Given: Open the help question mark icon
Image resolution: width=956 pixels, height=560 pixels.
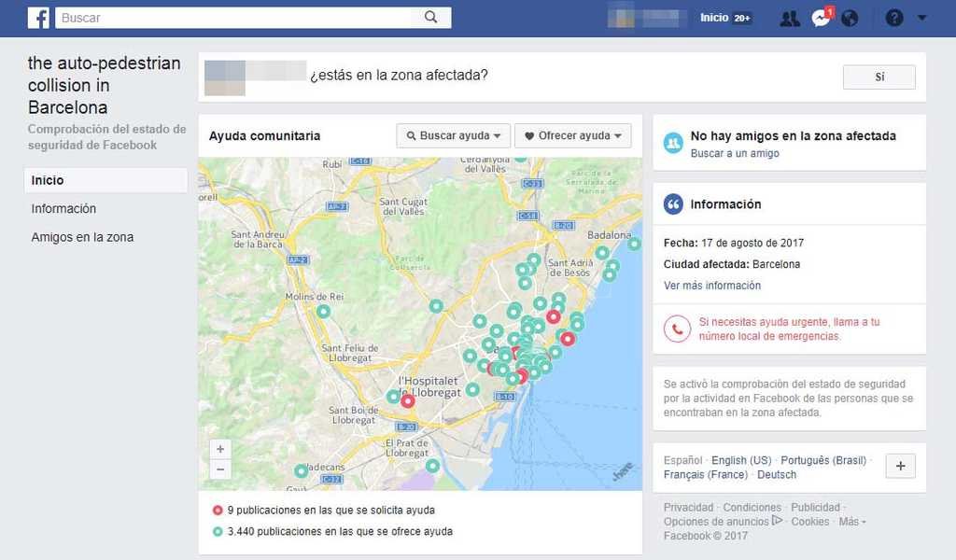Looking at the screenshot, I should [x=894, y=18].
